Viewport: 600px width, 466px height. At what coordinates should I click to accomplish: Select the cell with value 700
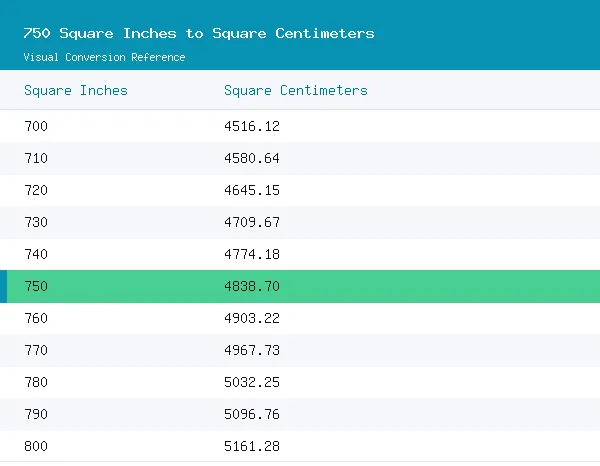(36, 126)
